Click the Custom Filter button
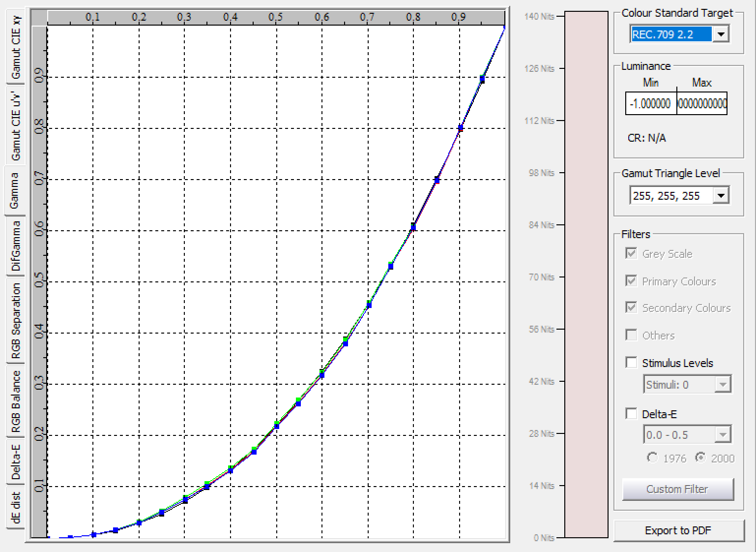The height and width of the screenshot is (552, 756). click(x=678, y=489)
